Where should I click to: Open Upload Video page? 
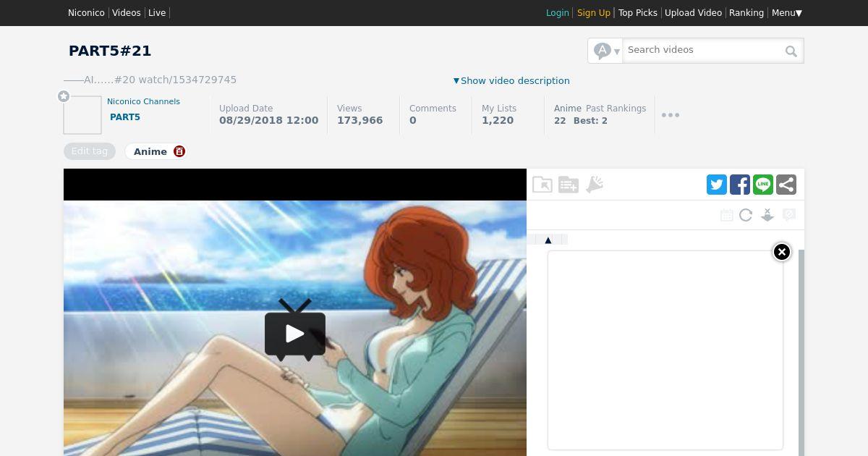coord(693,12)
